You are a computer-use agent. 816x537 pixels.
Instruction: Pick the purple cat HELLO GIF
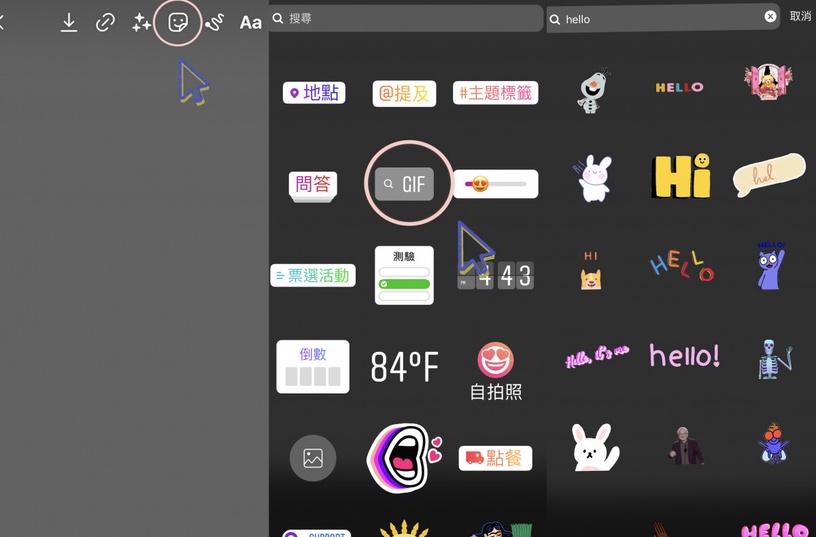click(771, 265)
